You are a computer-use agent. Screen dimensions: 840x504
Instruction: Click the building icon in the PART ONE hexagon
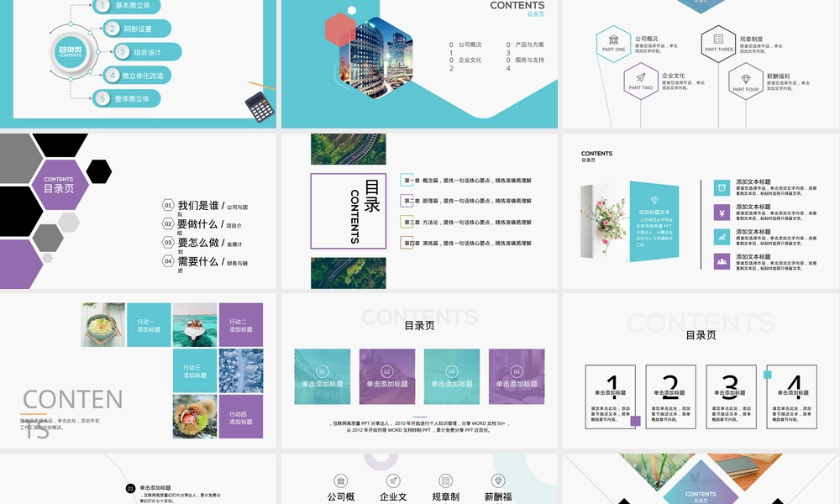click(x=613, y=39)
